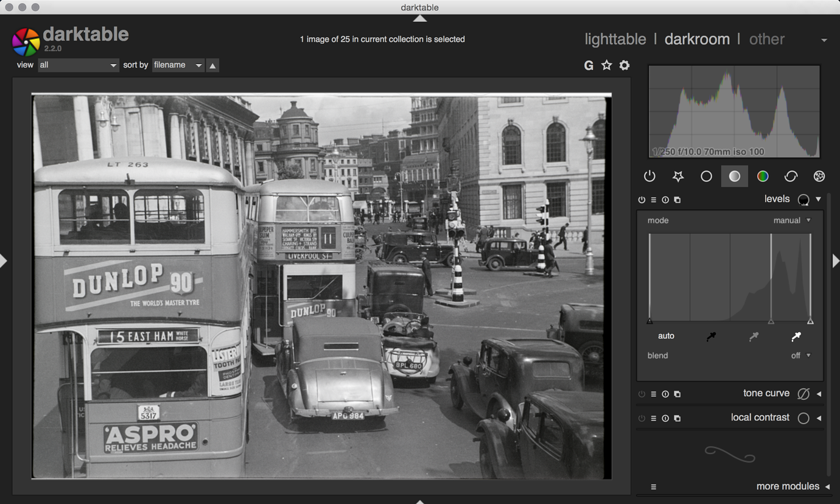Screen dimensions: 840x504
Task: Open preferences gear icon
Action: [625, 65]
